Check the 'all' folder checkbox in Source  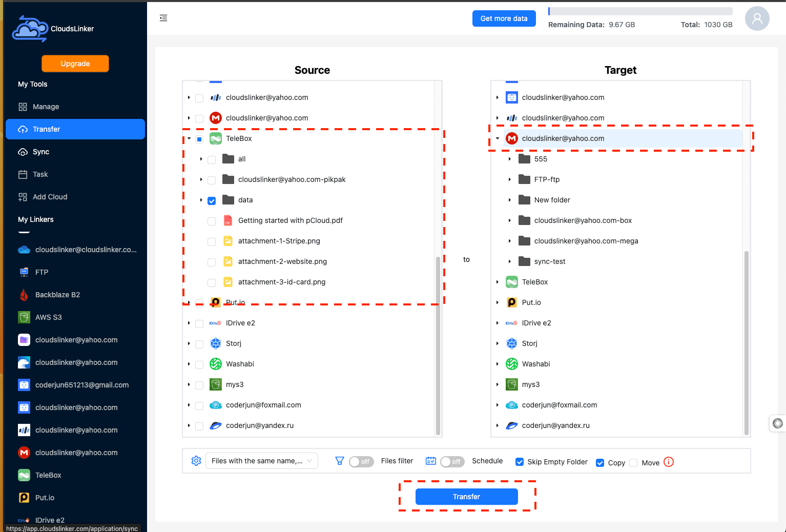[x=212, y=159]
